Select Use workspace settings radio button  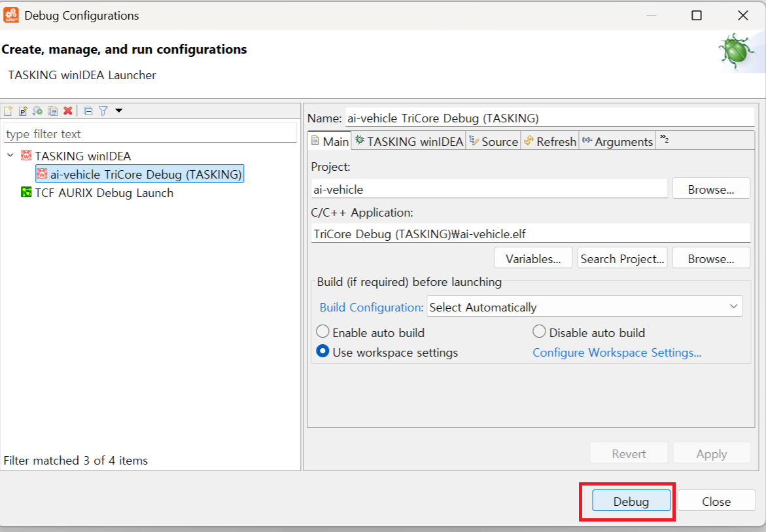(x=322, y=351)
